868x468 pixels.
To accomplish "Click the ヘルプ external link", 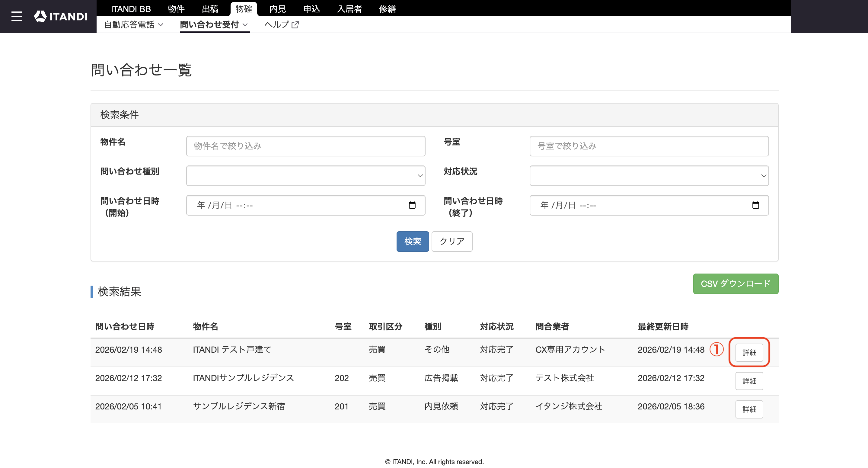I will pos(281,25).
